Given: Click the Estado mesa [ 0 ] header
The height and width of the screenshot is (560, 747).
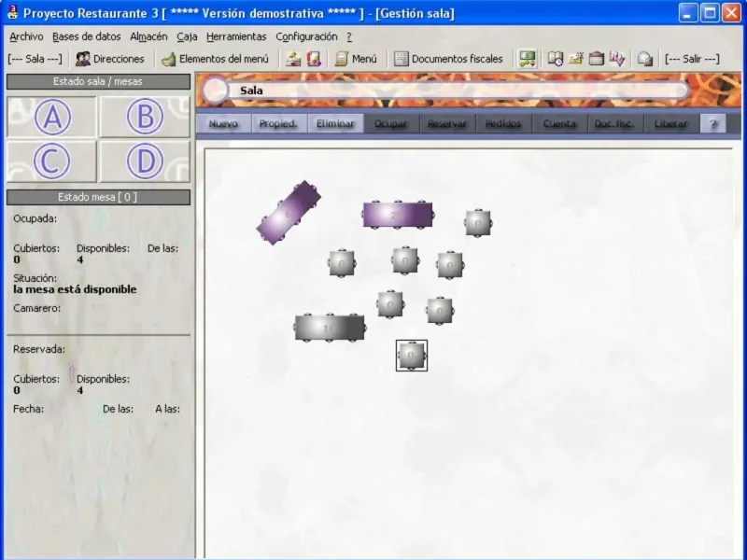Looking at the screenshot, I should 98,197.
